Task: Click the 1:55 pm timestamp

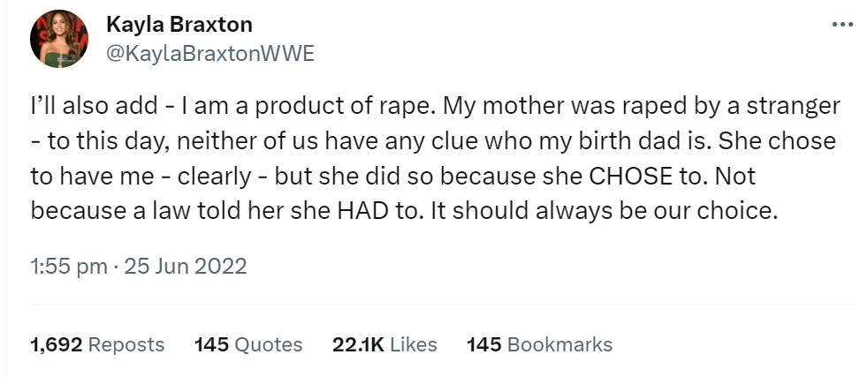Action: pos(68,266)
